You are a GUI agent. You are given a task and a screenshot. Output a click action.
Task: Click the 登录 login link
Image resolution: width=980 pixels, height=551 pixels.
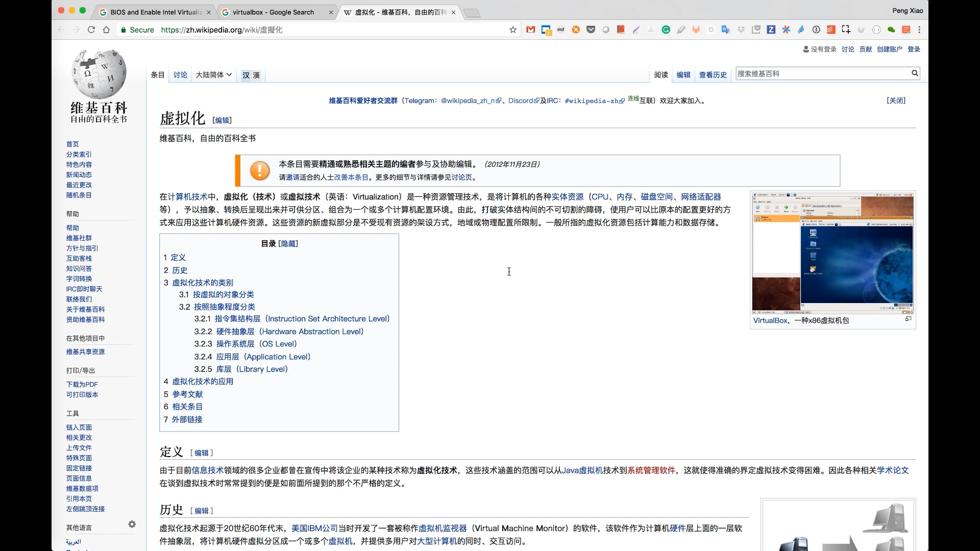(x=914, y=49)
